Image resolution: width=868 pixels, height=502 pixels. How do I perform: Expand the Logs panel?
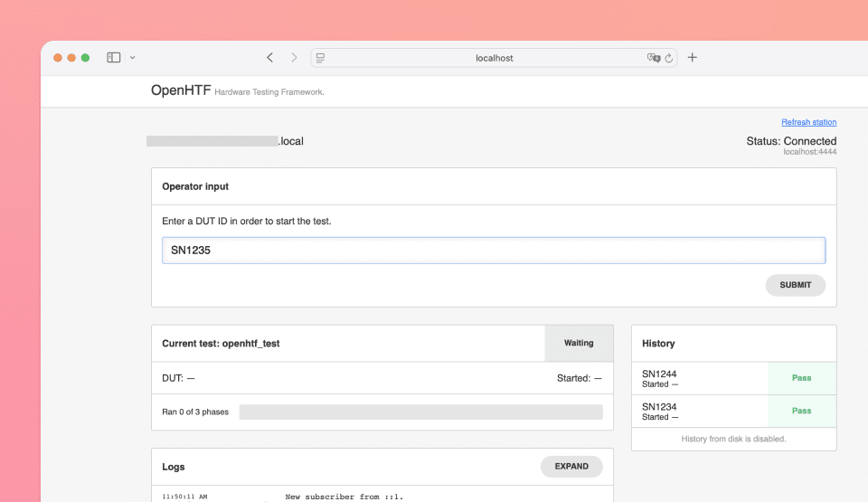coord(571,467)
